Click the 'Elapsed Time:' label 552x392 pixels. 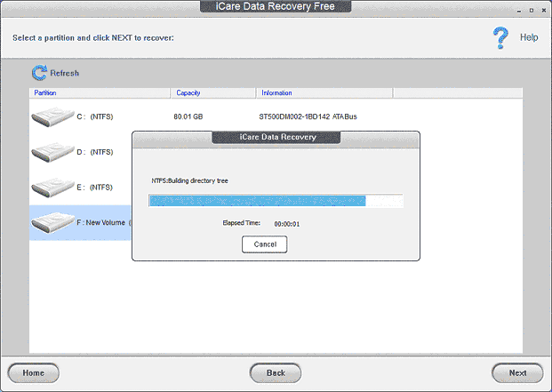[242, 223]
